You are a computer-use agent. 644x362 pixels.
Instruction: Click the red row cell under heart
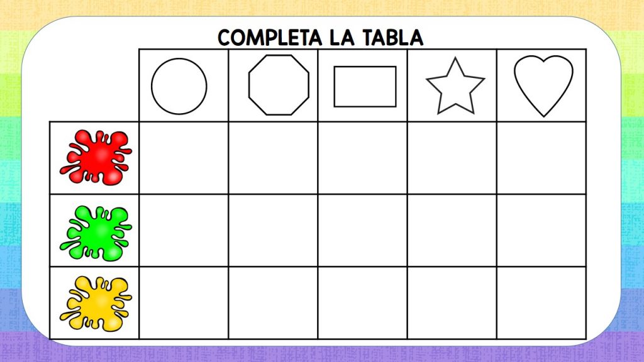pos(541,158)
